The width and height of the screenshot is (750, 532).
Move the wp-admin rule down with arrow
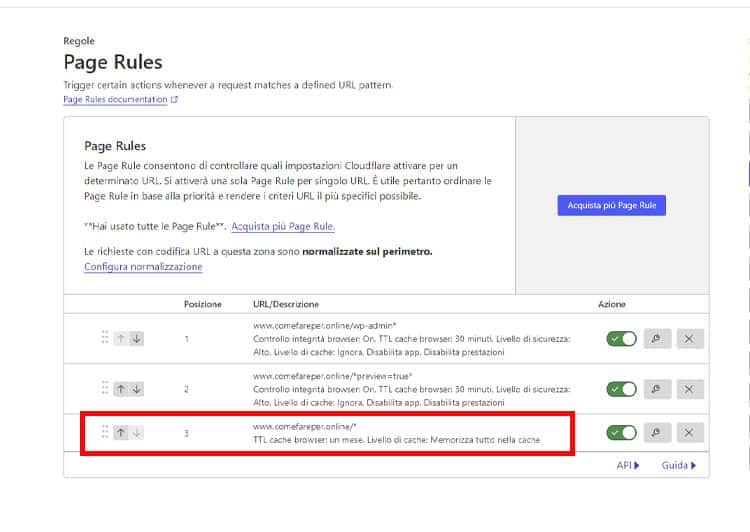(137, 338)
